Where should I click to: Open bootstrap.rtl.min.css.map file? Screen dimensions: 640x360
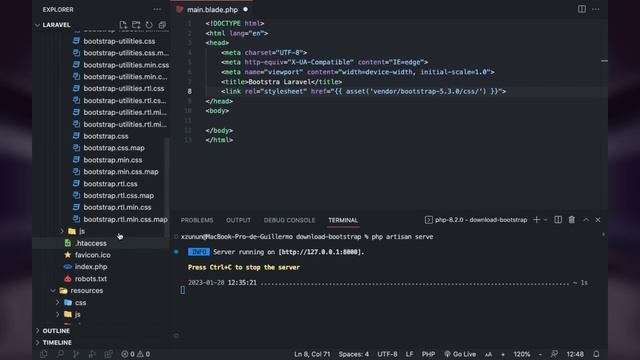point(125,219)
